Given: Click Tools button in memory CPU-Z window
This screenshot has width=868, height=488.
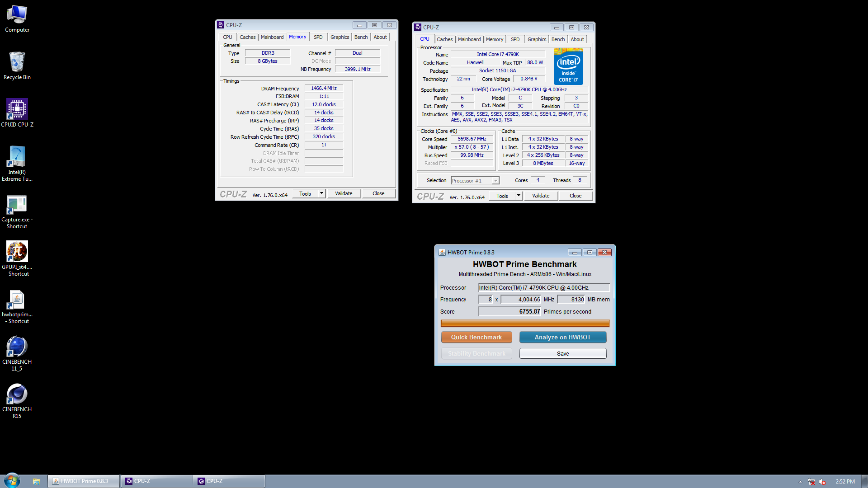Looking at the screenshot, I should (x=305, y=193).
